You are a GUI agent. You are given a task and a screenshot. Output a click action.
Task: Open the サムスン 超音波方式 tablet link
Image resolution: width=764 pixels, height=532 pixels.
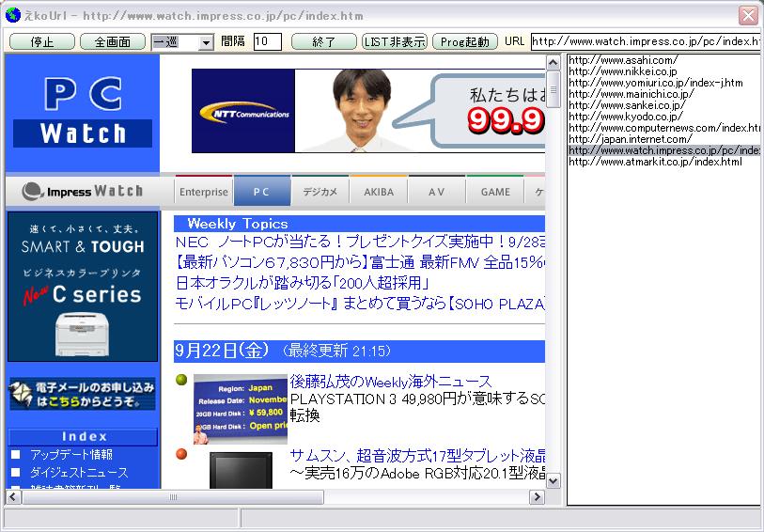[x=417, y=456]
